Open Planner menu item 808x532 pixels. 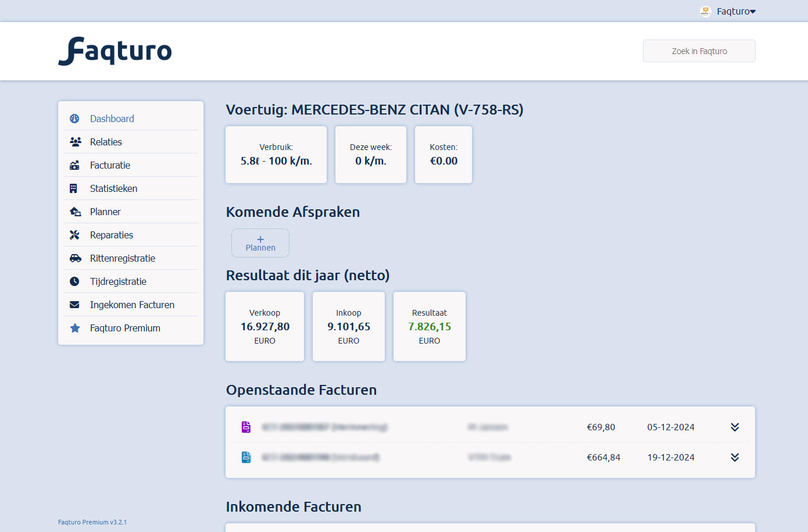131,212
